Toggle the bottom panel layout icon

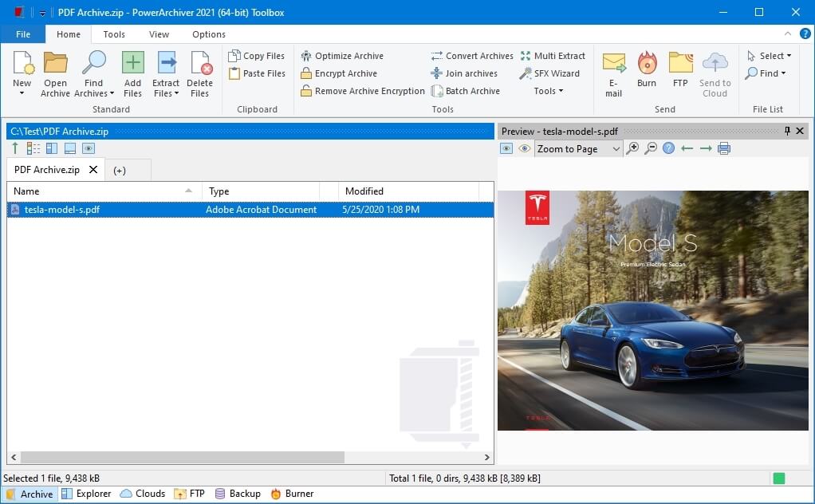coord(70,148)
